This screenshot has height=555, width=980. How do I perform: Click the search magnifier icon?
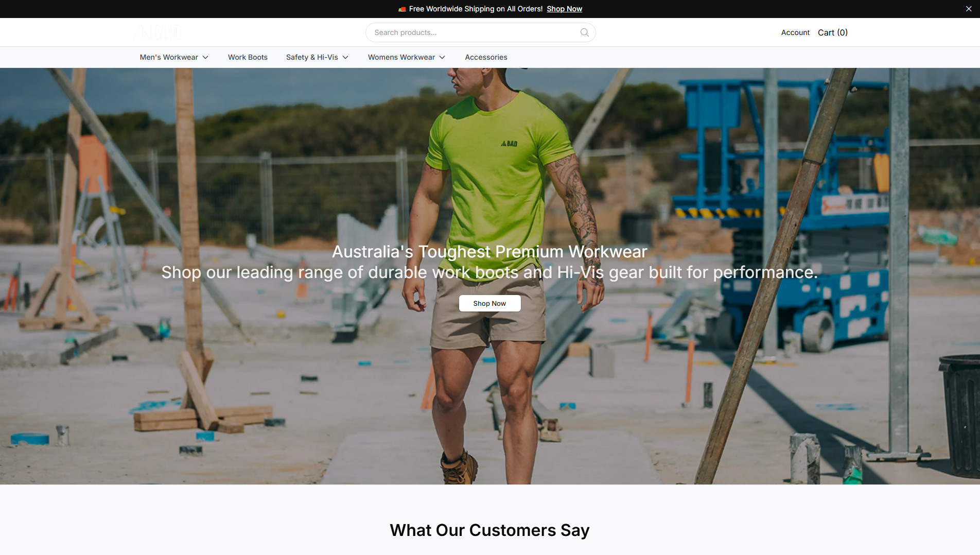[584, 32]
